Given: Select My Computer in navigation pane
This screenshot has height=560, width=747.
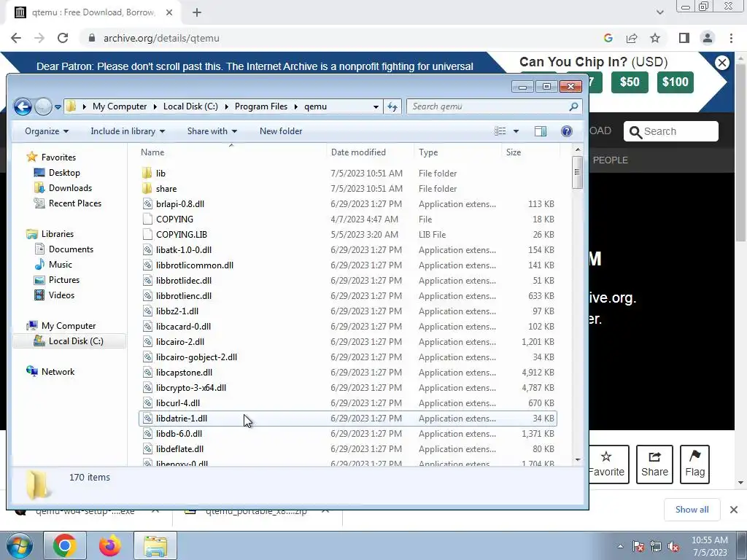Looking at the screenshot, I should [x=68, y=326].
